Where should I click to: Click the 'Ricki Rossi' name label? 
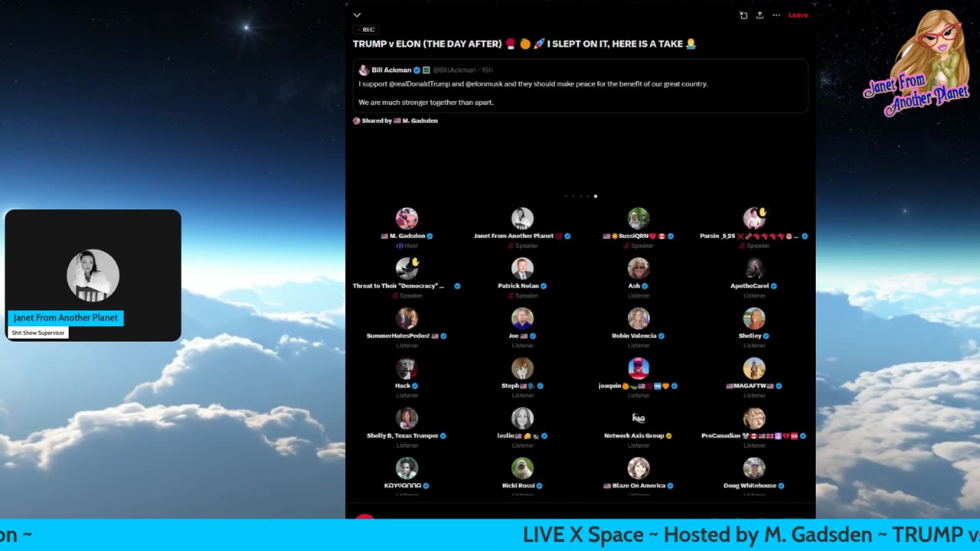[x=518, y=485]
